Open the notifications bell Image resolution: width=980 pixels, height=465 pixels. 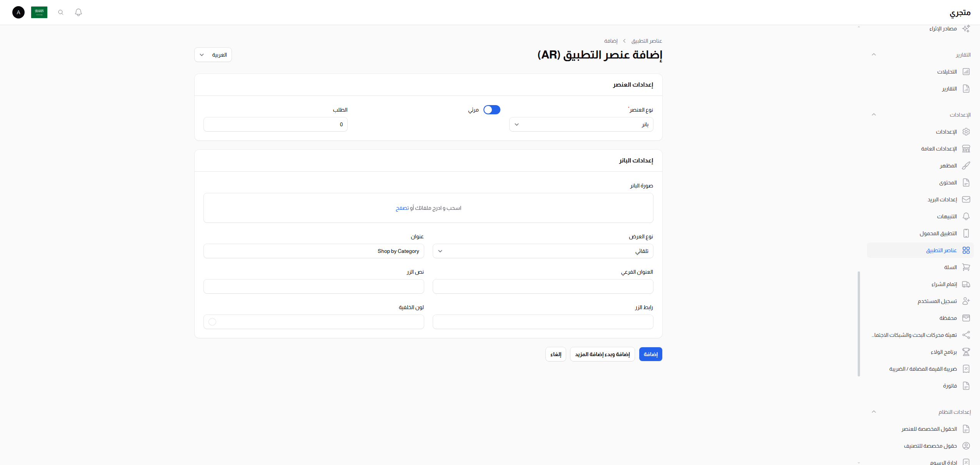coord(78,12)
